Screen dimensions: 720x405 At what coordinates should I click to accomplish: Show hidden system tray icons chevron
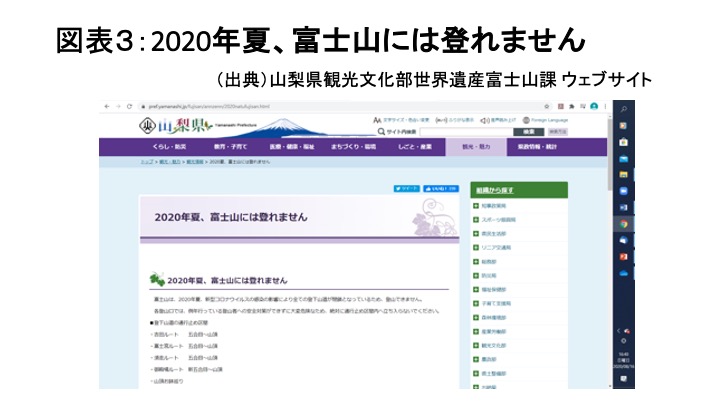(x=619, y=331)
